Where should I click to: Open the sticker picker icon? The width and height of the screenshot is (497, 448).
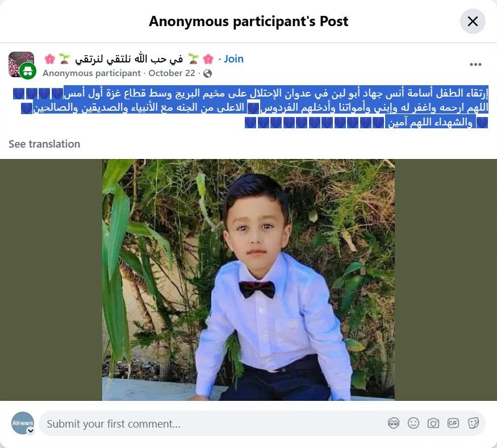[473, 423]
